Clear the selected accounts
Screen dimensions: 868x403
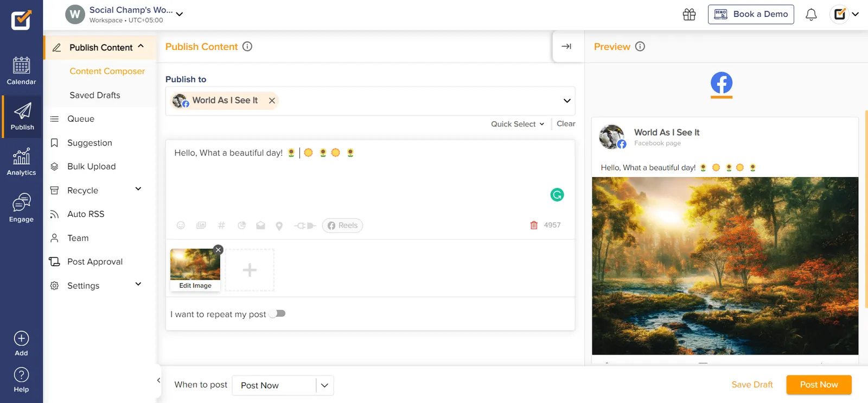click(566, 124)
